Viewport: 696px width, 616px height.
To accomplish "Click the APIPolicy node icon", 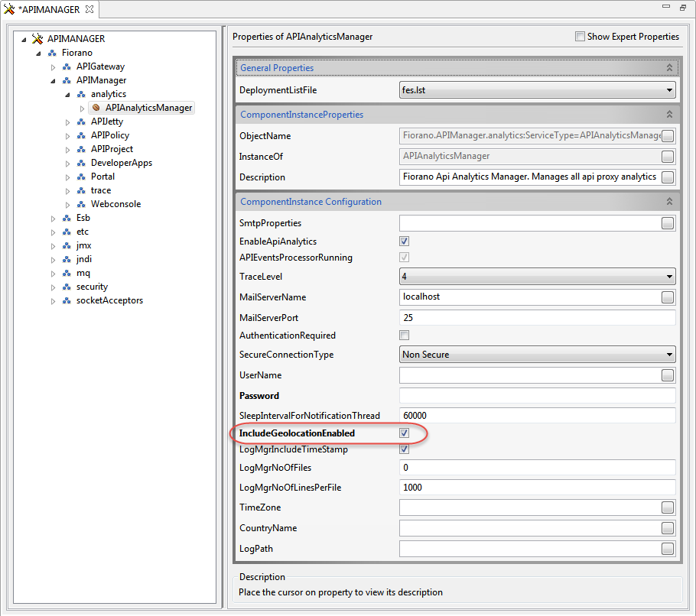I will [82, 135].
